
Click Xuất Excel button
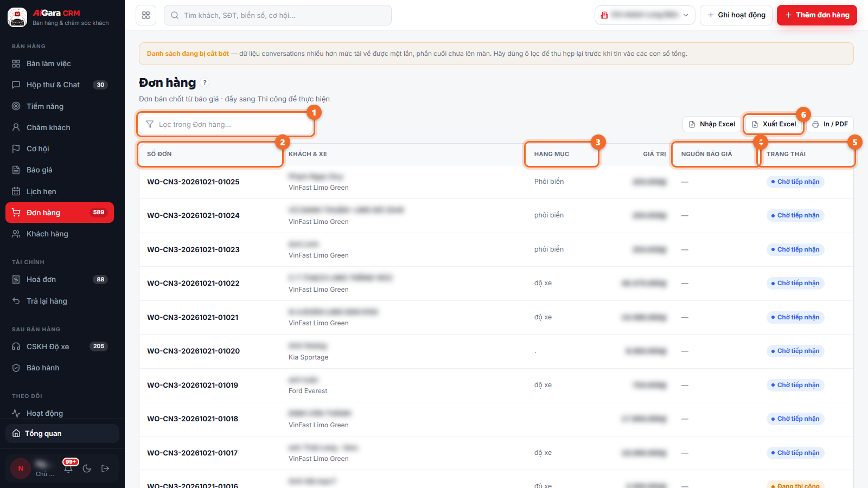tap(774, 124)
